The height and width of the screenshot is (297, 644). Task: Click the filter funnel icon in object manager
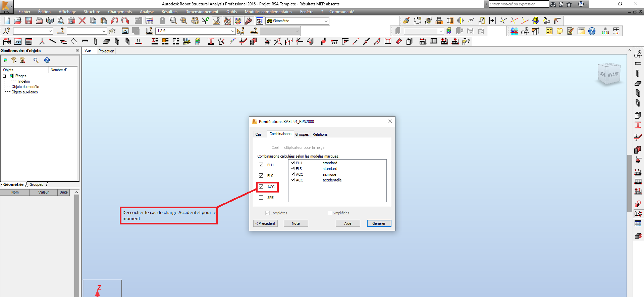14,60
